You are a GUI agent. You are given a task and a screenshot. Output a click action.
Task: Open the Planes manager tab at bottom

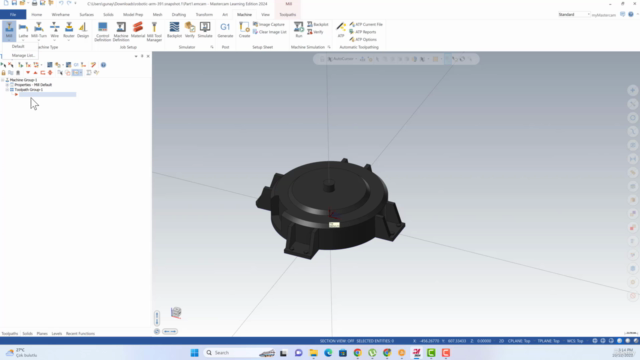click(42, 333)
